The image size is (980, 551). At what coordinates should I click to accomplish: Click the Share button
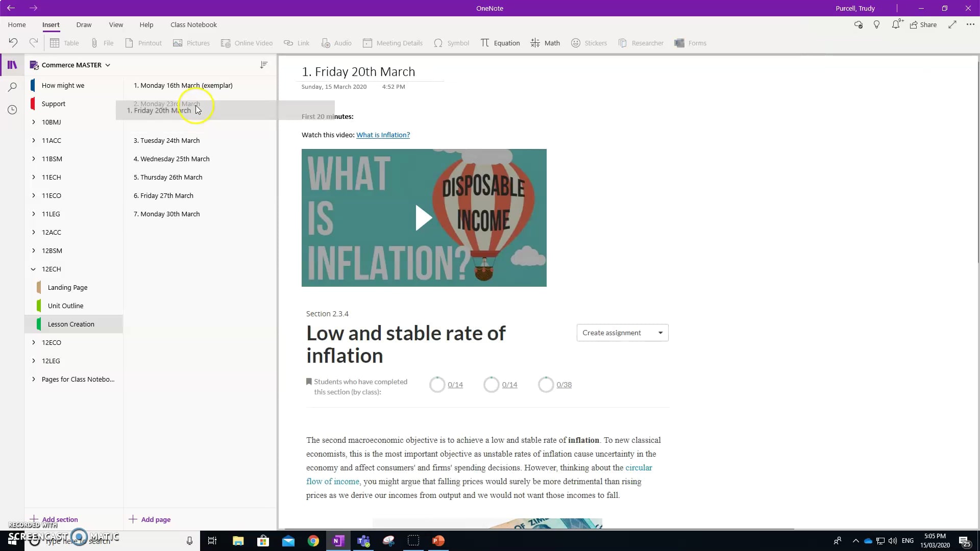coord(923,24)
